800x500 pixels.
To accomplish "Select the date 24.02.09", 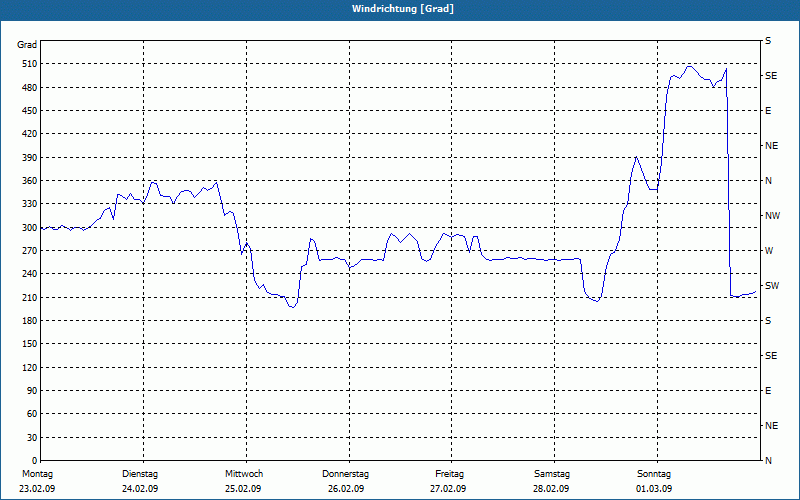I will (140, 489).
